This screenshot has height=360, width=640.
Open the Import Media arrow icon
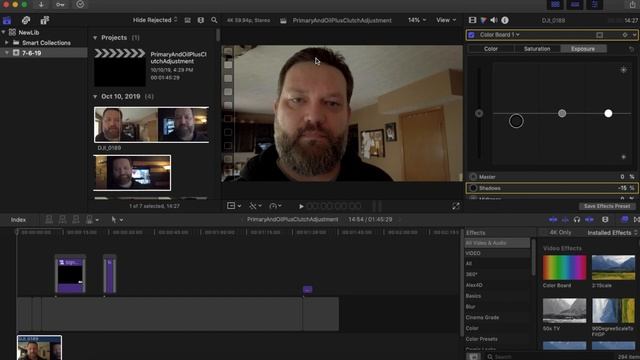41,4
